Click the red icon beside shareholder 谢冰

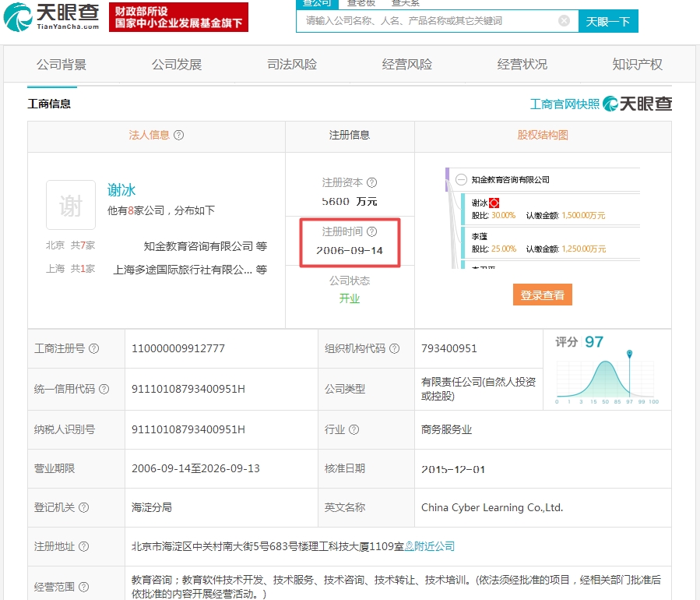tap(494, 203)
